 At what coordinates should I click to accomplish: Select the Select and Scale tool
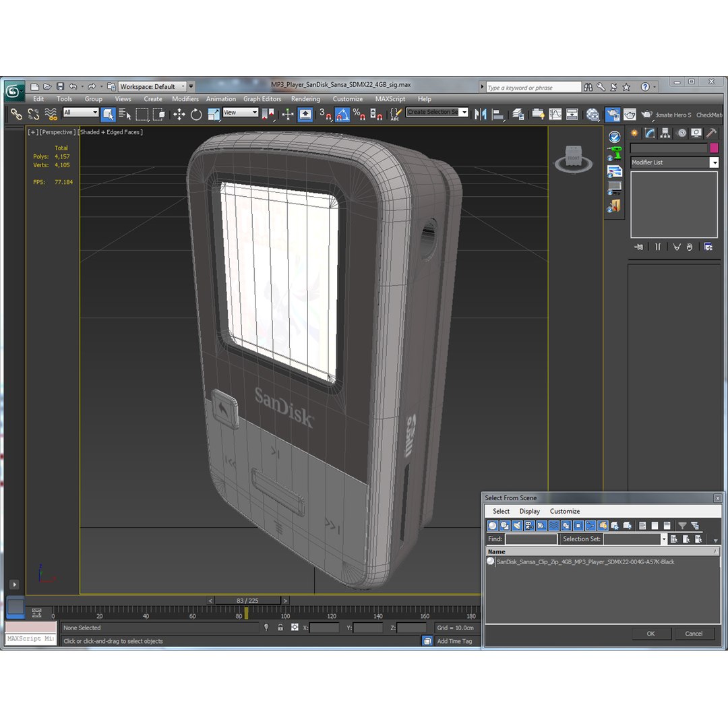click(213, 114)
